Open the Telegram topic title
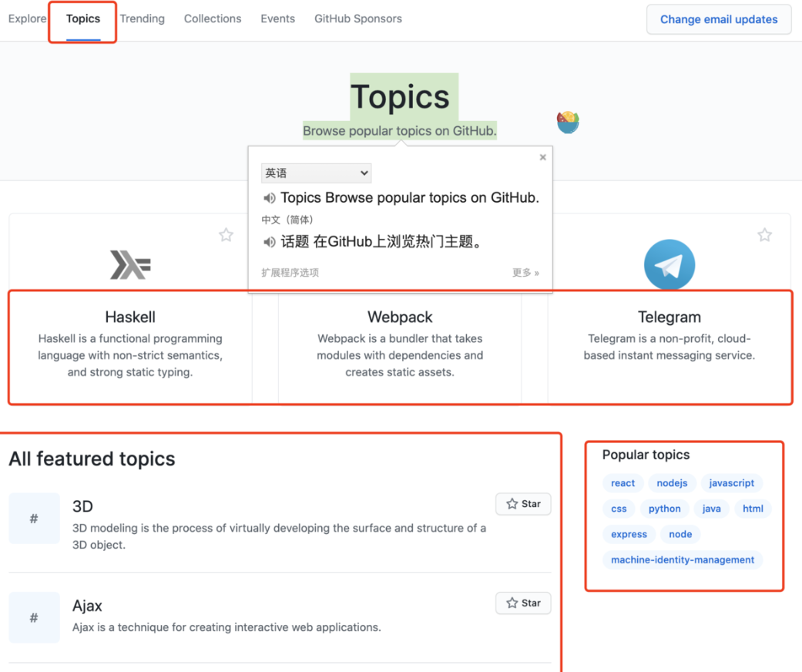The width and height of the screenshot is (802, 672). 669,318
